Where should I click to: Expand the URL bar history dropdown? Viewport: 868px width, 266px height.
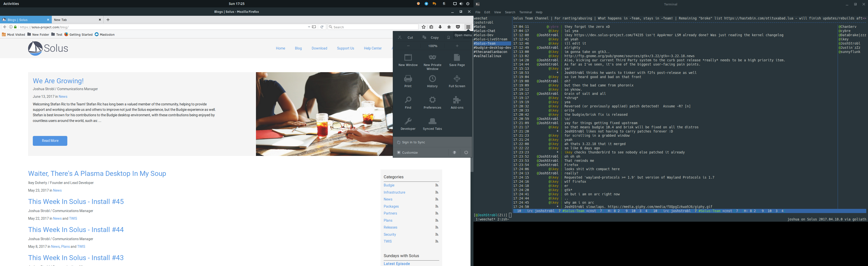pos(309,27)
